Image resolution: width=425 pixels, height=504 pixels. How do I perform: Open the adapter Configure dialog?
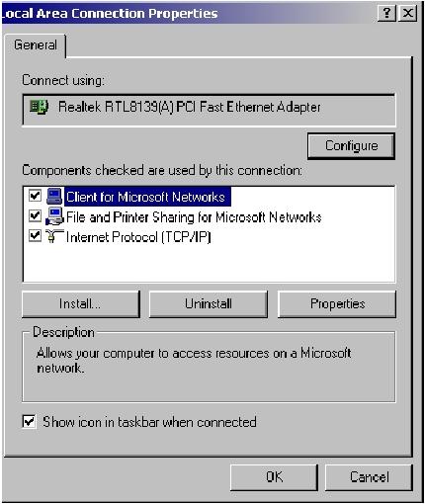coord(351,146)
